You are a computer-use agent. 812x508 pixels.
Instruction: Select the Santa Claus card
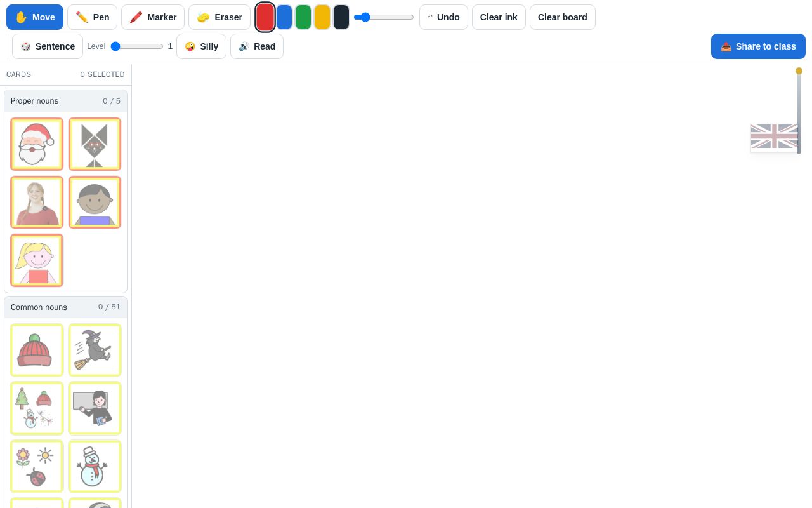37,144
